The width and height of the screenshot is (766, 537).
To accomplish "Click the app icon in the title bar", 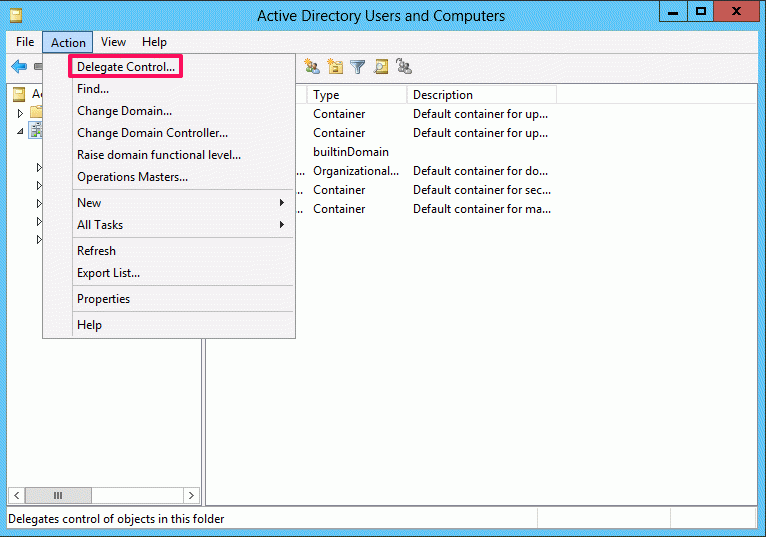I will point(16,16).
